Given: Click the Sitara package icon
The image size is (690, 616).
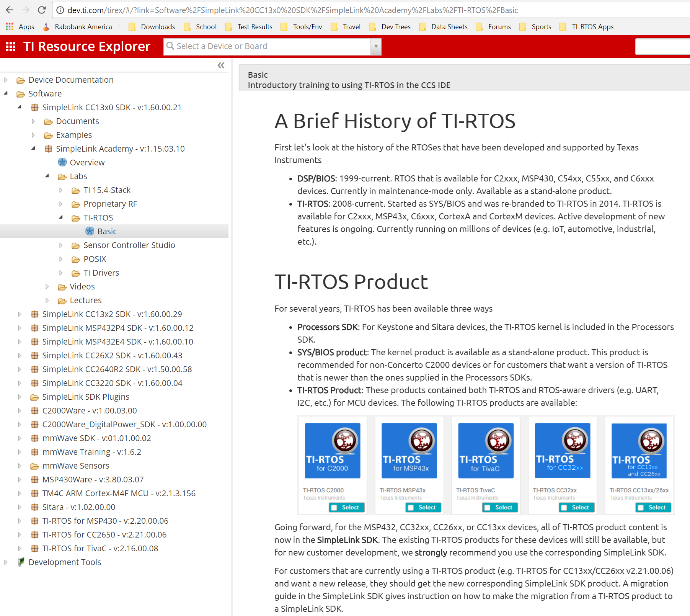Looking at the screenshot, I should [34, 507].
